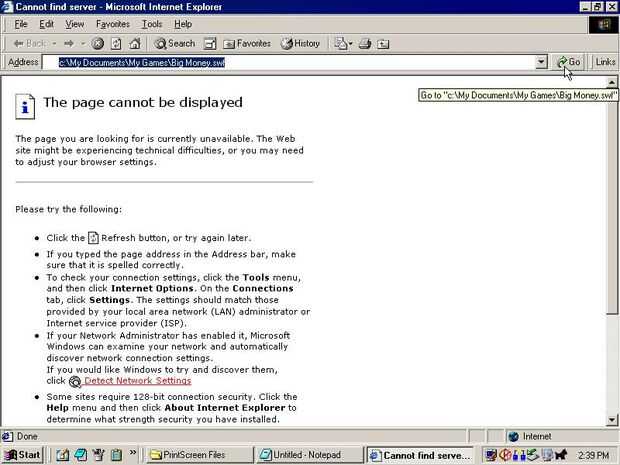
Task: Click the first Quick Launch icon after Start
Action: coord(62,455)
